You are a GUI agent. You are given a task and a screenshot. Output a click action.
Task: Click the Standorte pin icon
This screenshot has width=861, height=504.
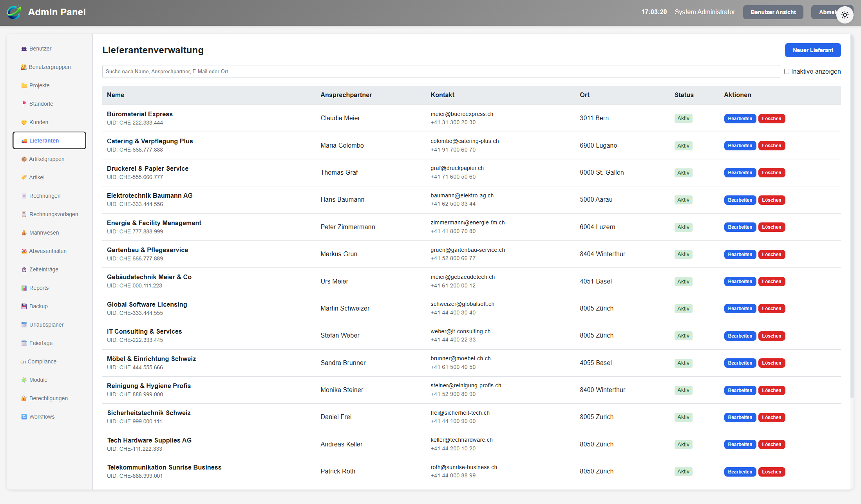24,104
